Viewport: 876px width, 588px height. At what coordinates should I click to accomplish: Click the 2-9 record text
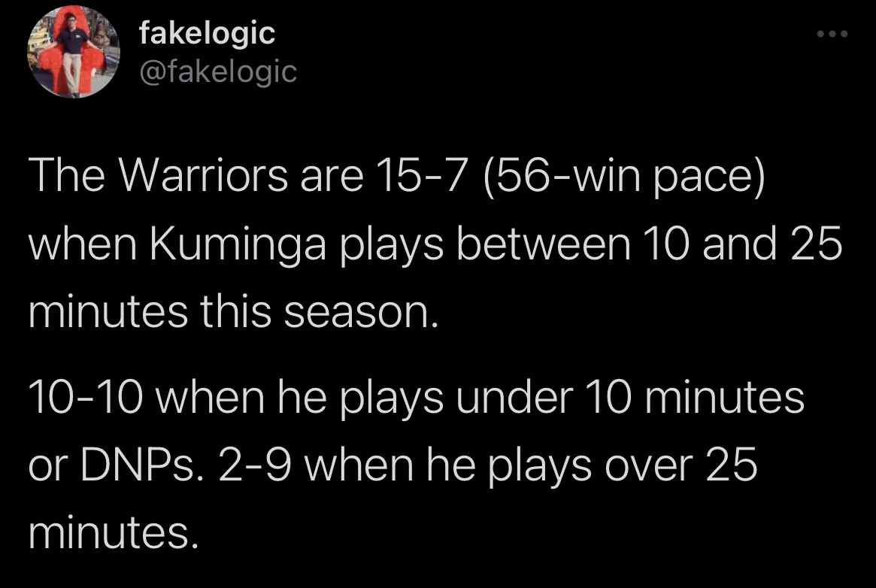(255, 465)
